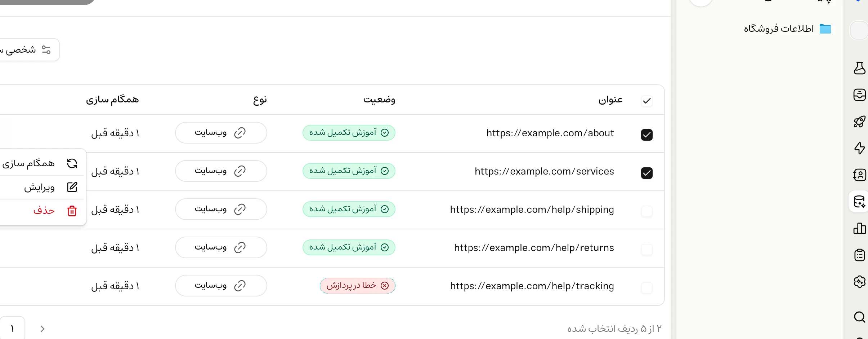Choose حذف from the context menu

pos(41,211)
